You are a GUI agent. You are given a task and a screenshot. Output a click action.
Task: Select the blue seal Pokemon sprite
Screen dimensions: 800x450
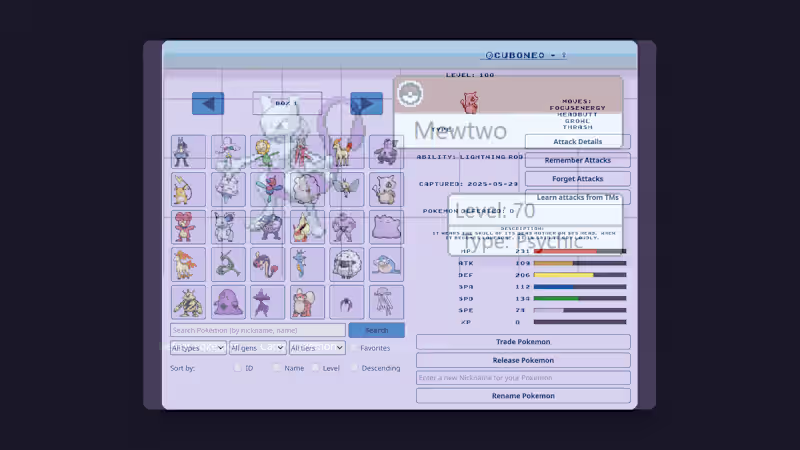pyautogui.click(x=386, y=265)
